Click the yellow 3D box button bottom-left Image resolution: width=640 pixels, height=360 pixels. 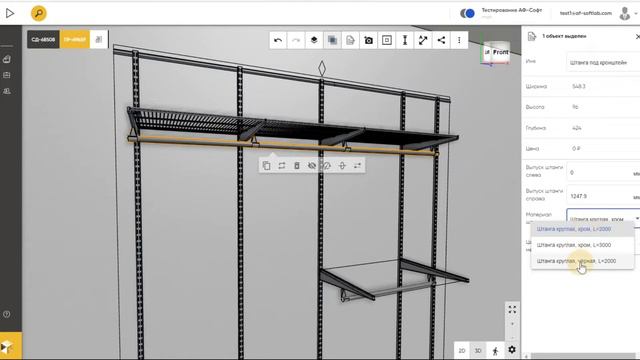pyautogui.click(x=11, y=346)
